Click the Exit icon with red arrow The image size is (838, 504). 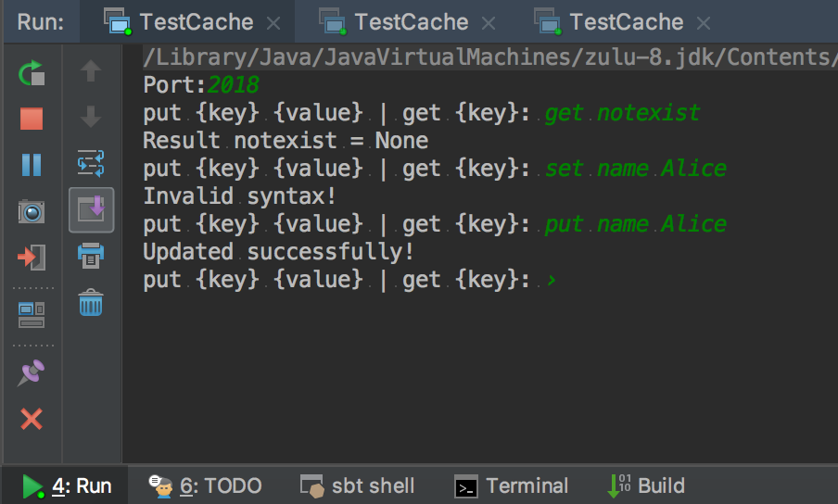coord(32,258)
